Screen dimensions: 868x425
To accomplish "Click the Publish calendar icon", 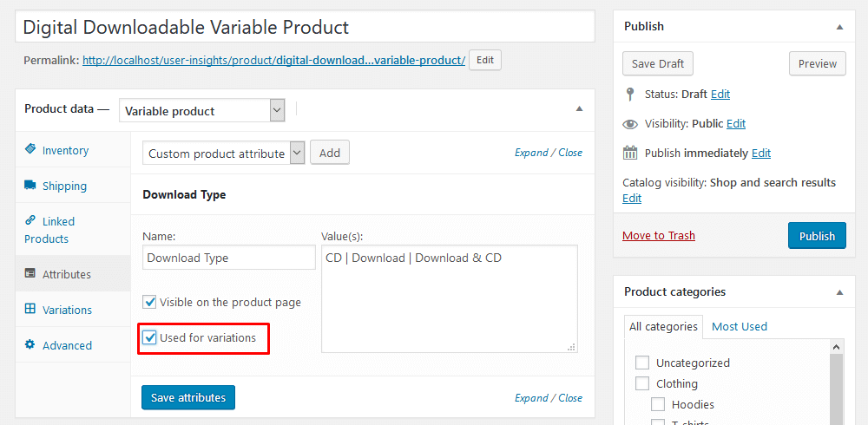I will [630, 153].
